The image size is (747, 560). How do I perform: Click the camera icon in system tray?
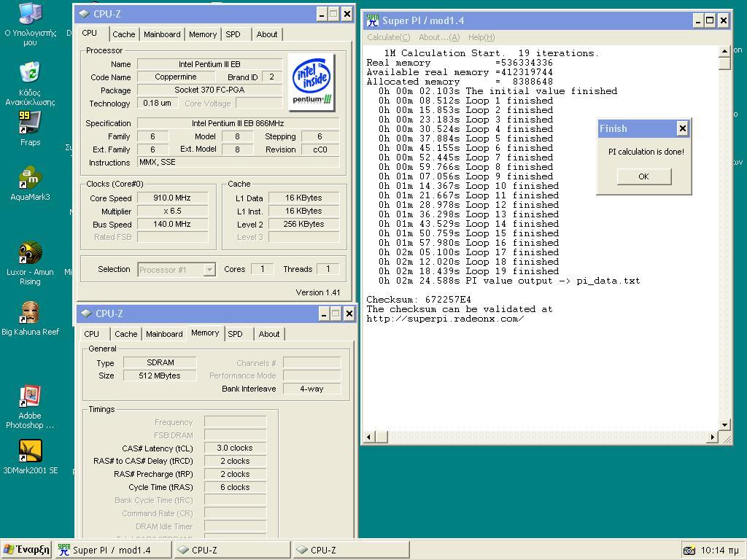tap(689, 551)
